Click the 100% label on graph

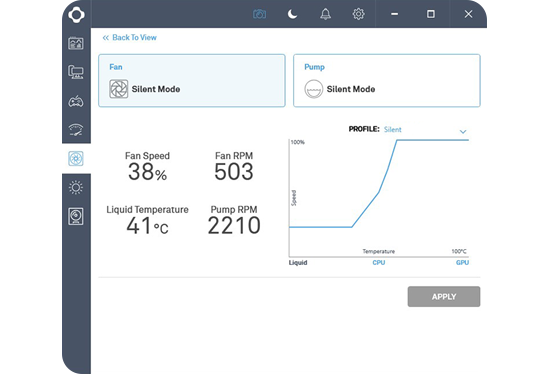[x=298, y=142]
